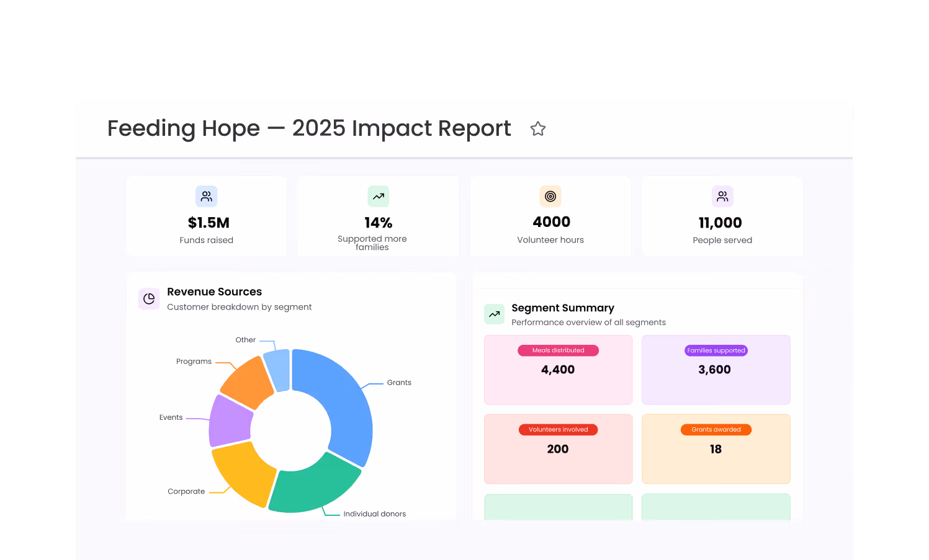Click the target icon above 4000
This screenshot has height=560, width=929.
(550, 196)
